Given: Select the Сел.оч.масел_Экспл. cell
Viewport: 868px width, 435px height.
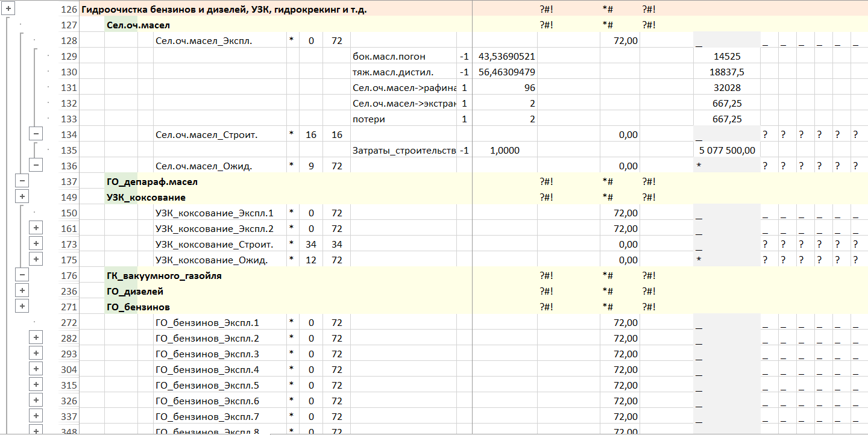Looking at the screenshot, I should (x=204, y=41).
